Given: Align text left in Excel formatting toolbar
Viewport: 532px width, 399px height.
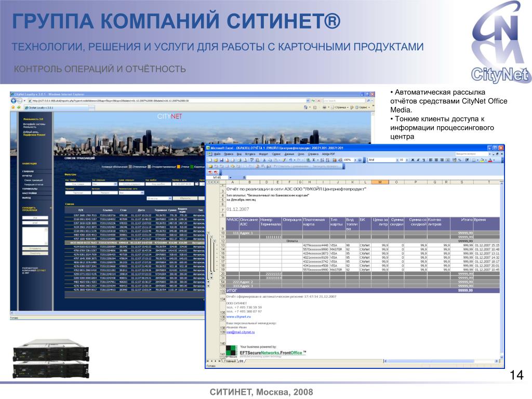Looking at the screenshot, I should 431,160.
